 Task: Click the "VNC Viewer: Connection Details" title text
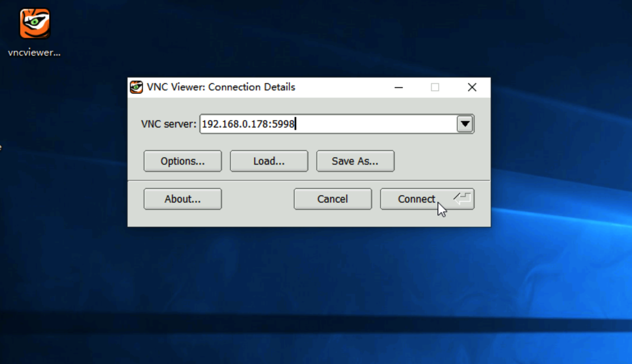[221, 87]
